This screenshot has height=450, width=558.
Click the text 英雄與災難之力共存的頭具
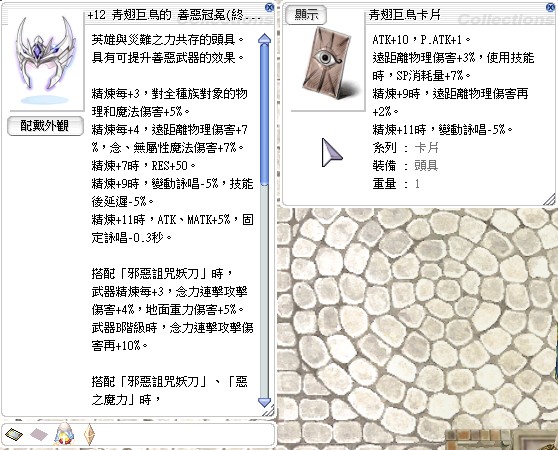click(168, 39)
